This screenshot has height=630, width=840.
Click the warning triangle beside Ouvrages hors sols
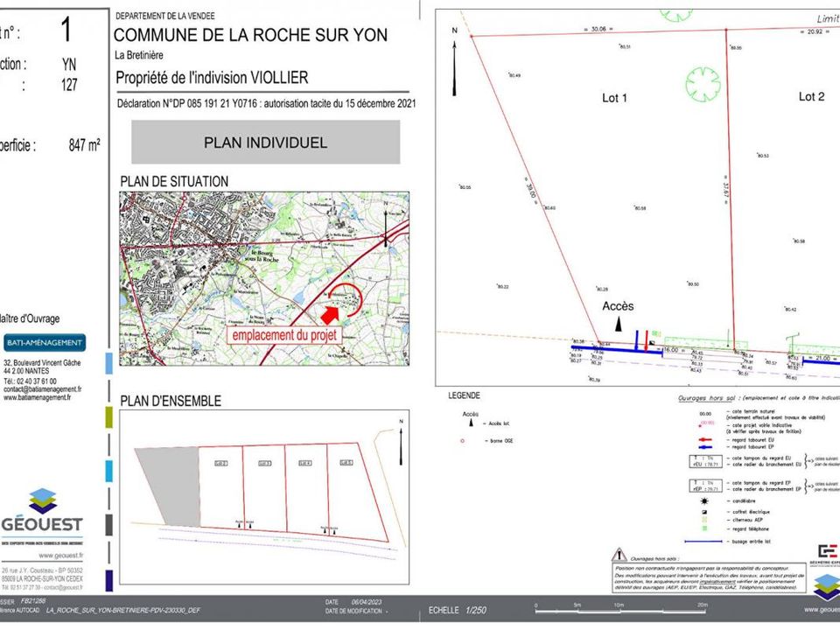619,555
